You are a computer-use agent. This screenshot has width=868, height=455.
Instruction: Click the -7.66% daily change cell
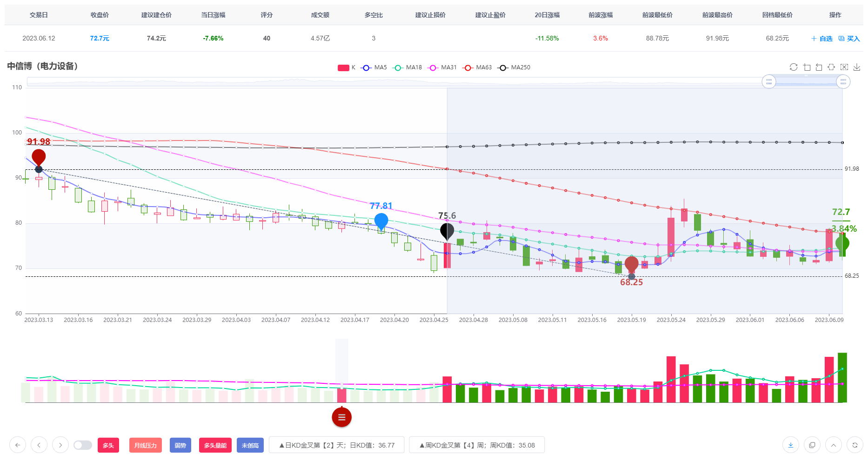tap(213, 38)
